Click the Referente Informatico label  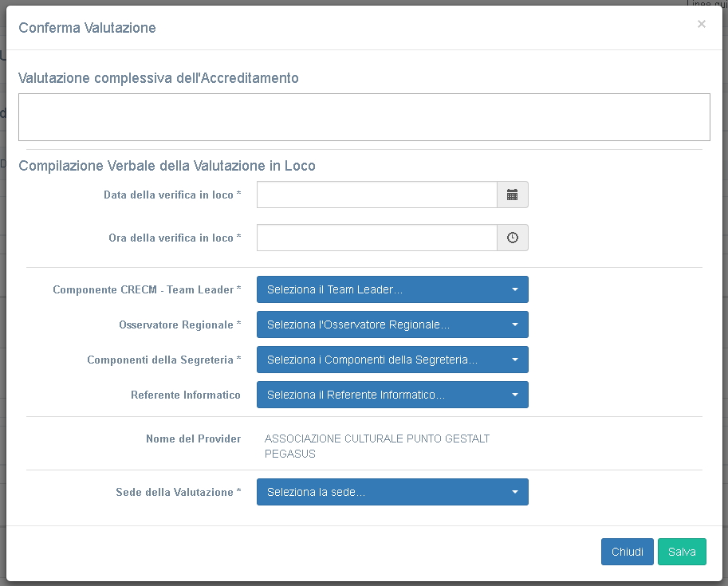pos(186,395)
